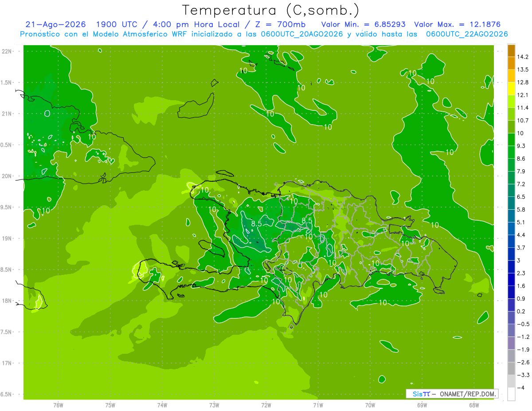Click the "76W" longitude axis label
Screen dimensions: 532x411
(58, 405)
